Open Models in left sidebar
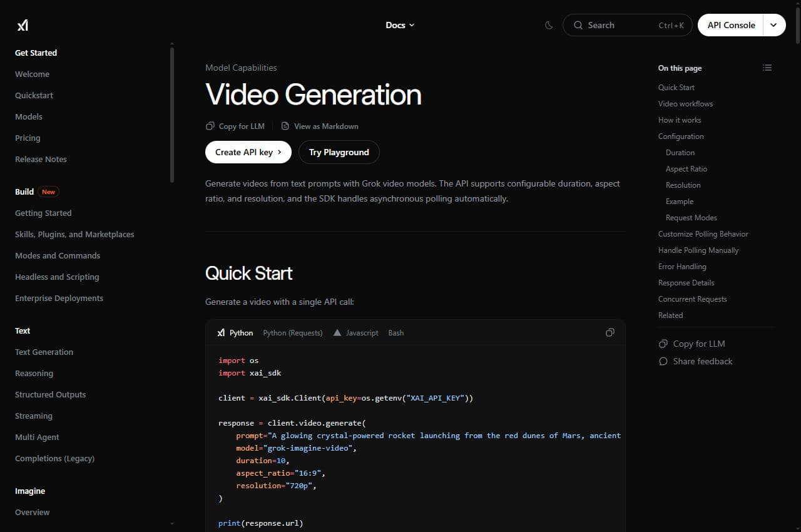Image resolution: width=801 pixels, height=532 pixels. click(x=29, y=116)
